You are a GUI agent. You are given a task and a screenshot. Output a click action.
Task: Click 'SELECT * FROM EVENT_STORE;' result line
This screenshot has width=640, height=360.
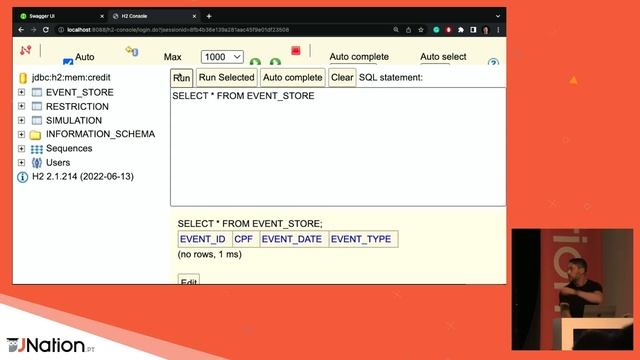[250, 224]
